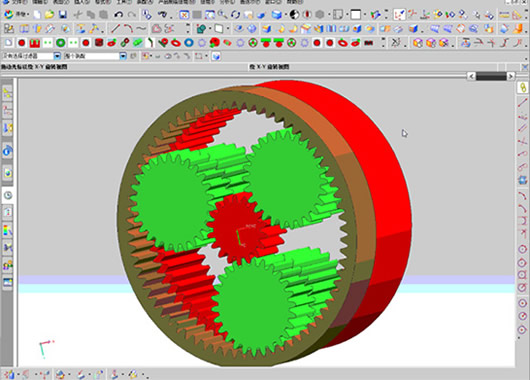Click the blue donut ring icon
This screenshot has height=380, width=530.
click(x=189, y=43)
